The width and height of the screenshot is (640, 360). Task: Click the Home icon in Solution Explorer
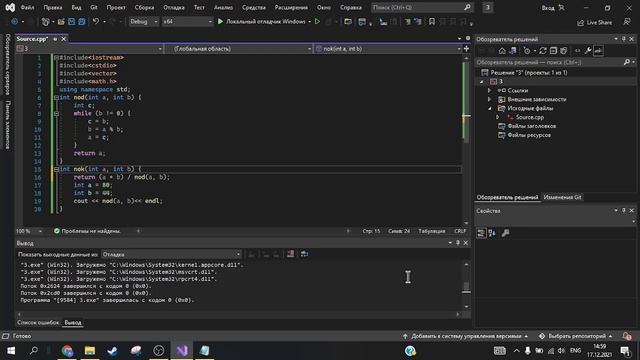point(502,51)
